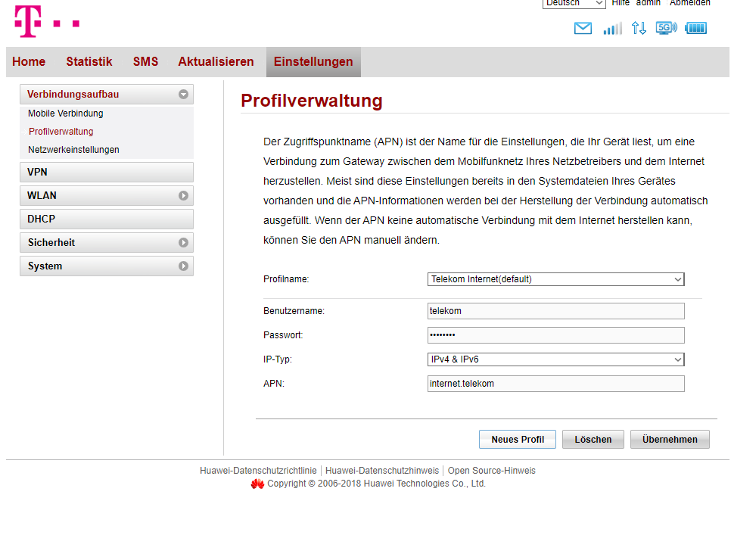Collapse the Verbindungsaufbau section arrow
This screenshot has width=731, height=560.
click(183, 95)
